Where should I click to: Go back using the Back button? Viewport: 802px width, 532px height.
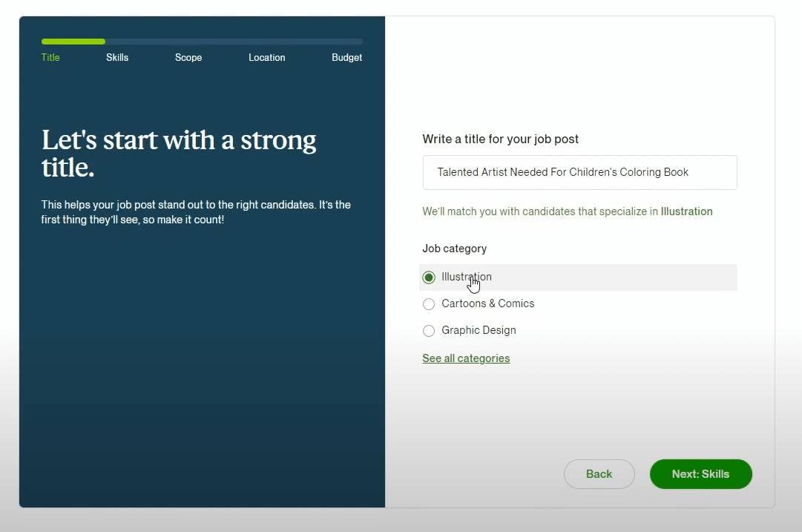click(x=599, y=473)
